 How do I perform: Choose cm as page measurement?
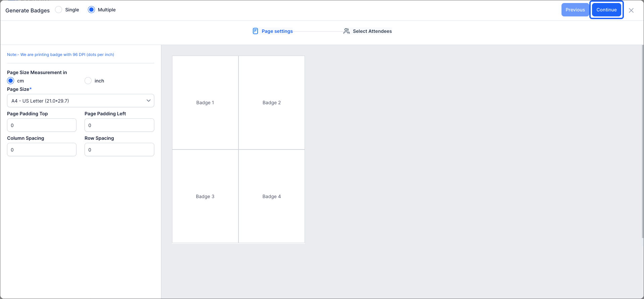click(11, 81)
